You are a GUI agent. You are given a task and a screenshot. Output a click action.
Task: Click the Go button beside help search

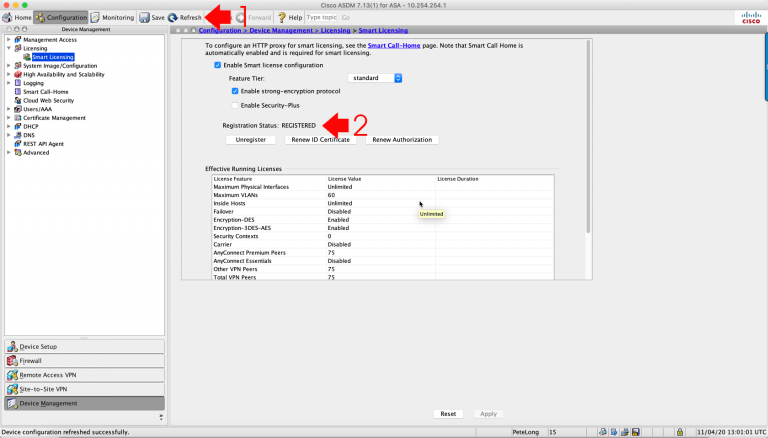tap(346, 18)
